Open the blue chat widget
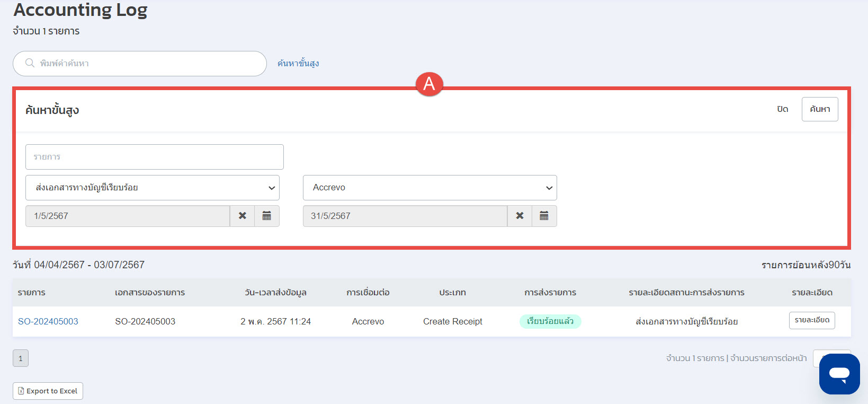Screen dimensions: 868x404 coord(839,374)
